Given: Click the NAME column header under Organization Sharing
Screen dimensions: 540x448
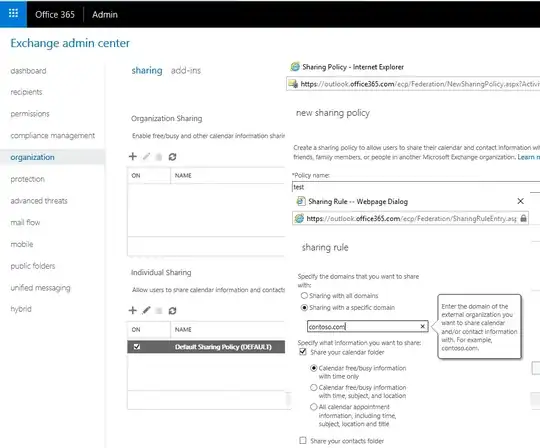Looking at the screenshot, I should 228,175.
